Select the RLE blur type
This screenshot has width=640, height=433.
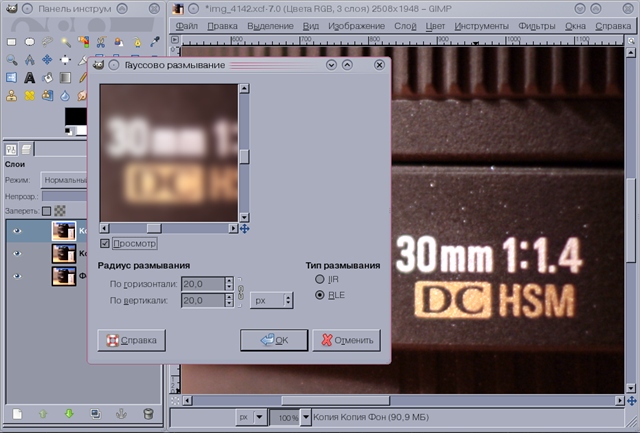coord(320,295)
